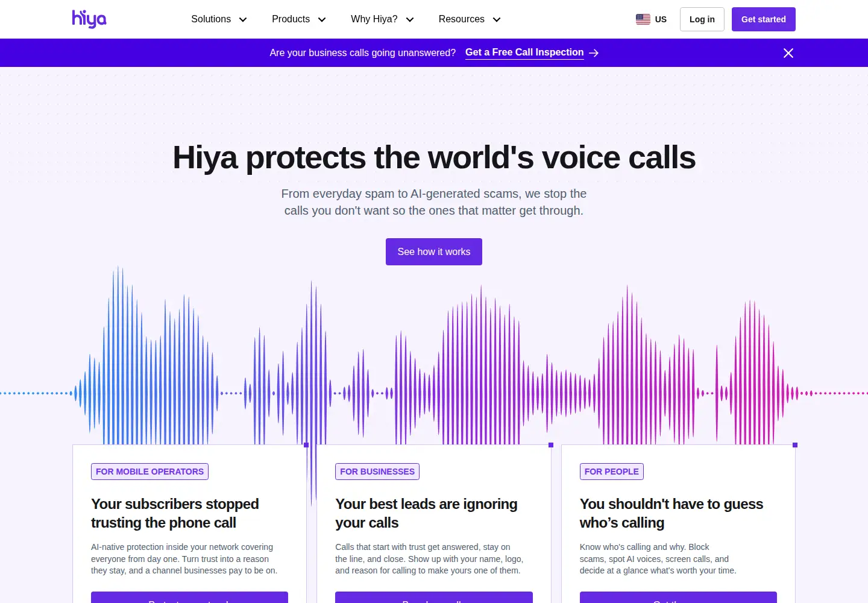Open the US region selector

coord(651,19)
